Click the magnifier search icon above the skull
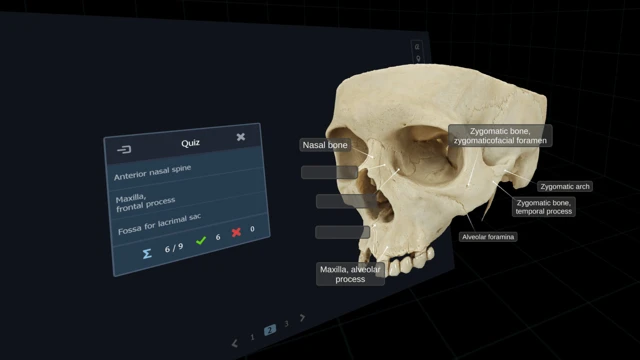The image size is (640, 360). click(x=417, y=47)
